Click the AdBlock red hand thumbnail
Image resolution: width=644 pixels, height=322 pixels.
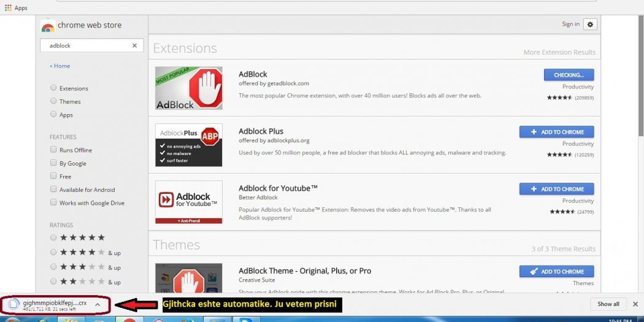pyautogui.click(x=188, y=88)
